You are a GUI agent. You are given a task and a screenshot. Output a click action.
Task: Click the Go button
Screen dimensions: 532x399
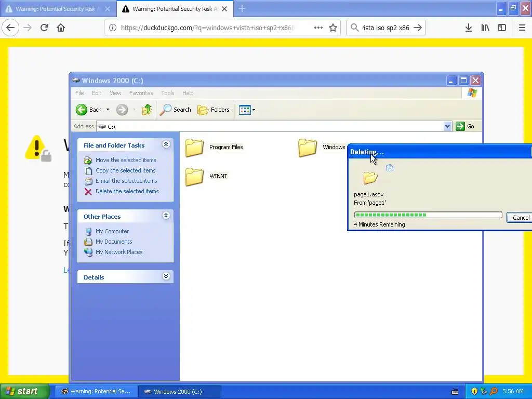[x=465, y=126]
